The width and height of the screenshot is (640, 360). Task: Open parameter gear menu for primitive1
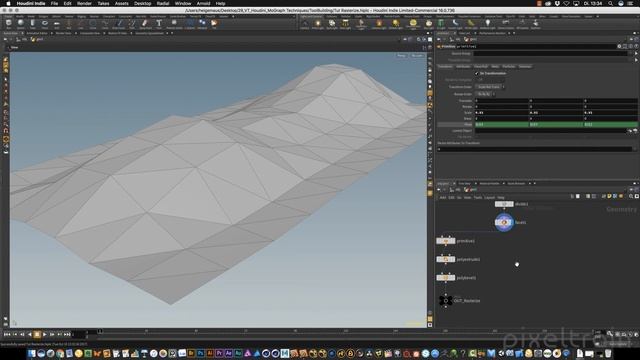(x=619, y=47)
